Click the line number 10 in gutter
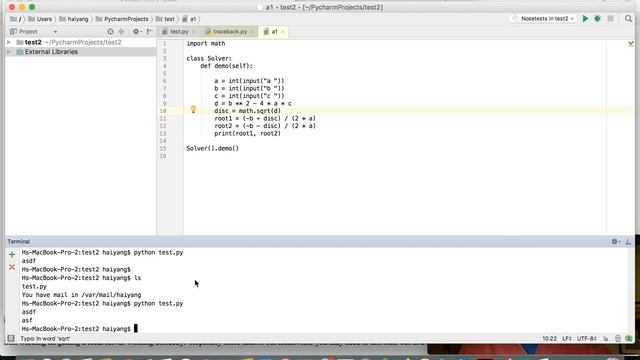 163,111
